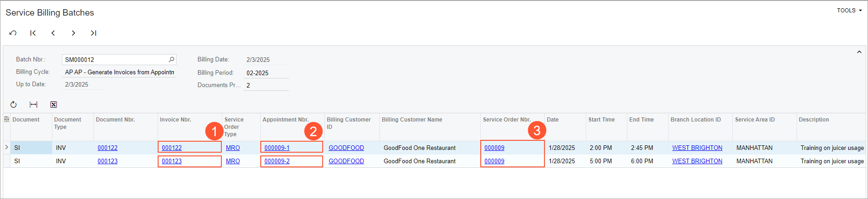Open the Tools dropdown menu
868x199 pixels.
pyautogui.click(x=849, y=11)
